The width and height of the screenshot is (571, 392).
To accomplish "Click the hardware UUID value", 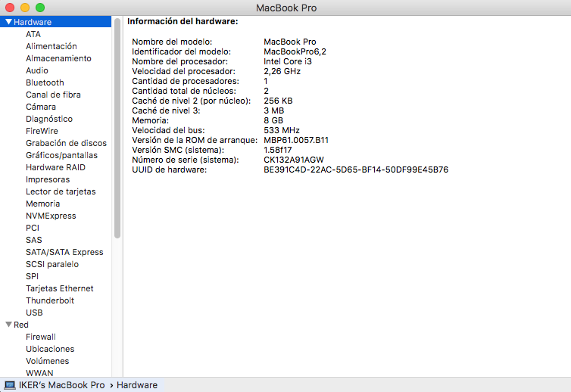I will coord(356,170).
